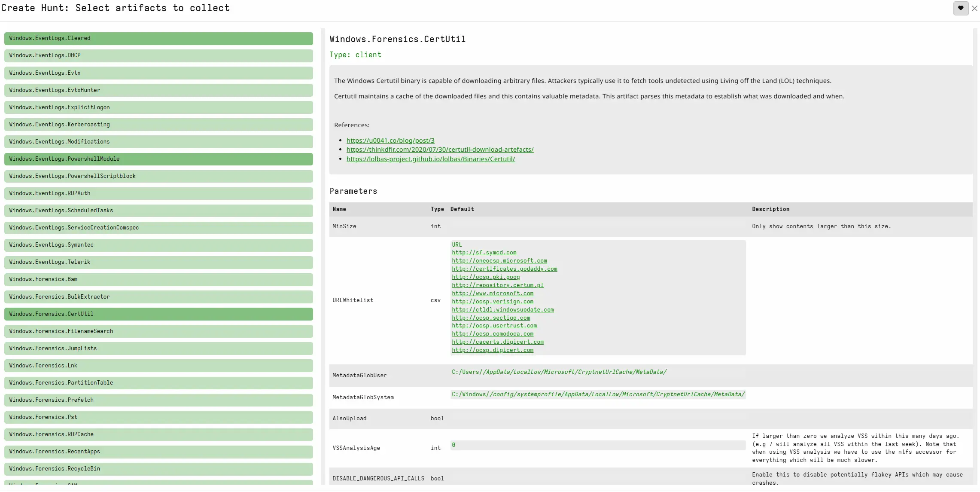Screen dimensions: 980x492
Task: Select Windows.EventLogs.Cleared artifact
Action: (158, 38)
